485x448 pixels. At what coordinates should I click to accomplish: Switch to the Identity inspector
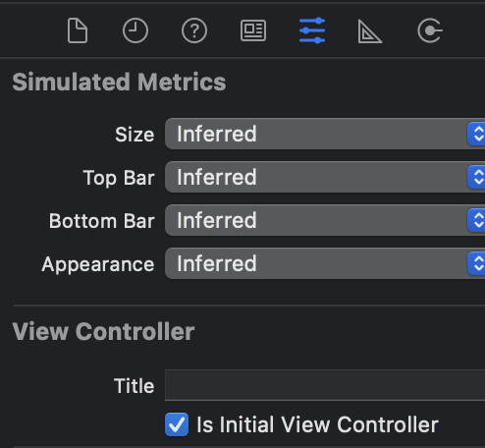[x=253, y=30]
